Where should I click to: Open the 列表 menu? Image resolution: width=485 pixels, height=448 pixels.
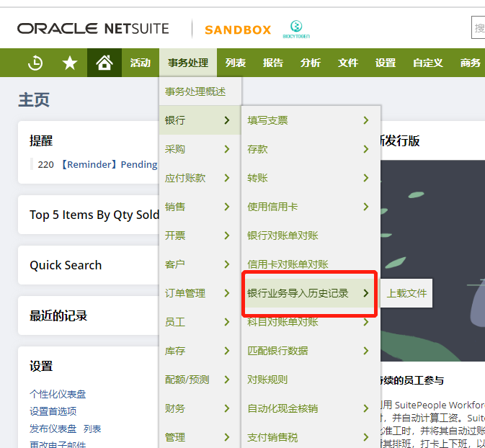coord(236,63)
